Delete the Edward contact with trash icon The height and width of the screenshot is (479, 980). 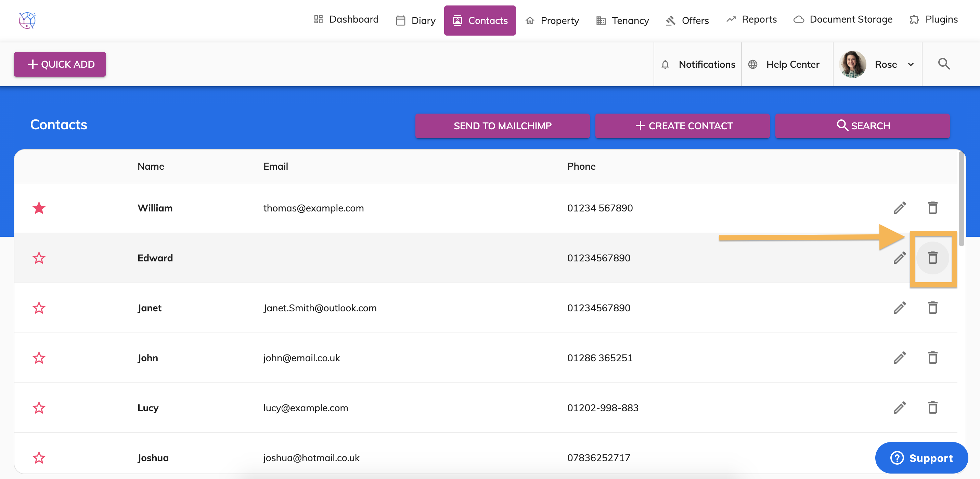point(932,258)
